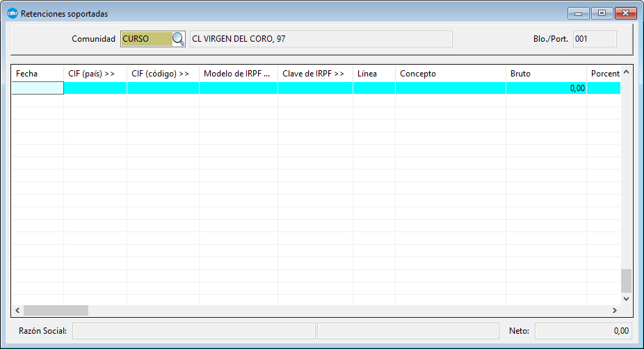The height and width of the screenshot is (349, 644).
Task: Click the Concepto cell in highlighted row
Action: [x=450, y=88]
